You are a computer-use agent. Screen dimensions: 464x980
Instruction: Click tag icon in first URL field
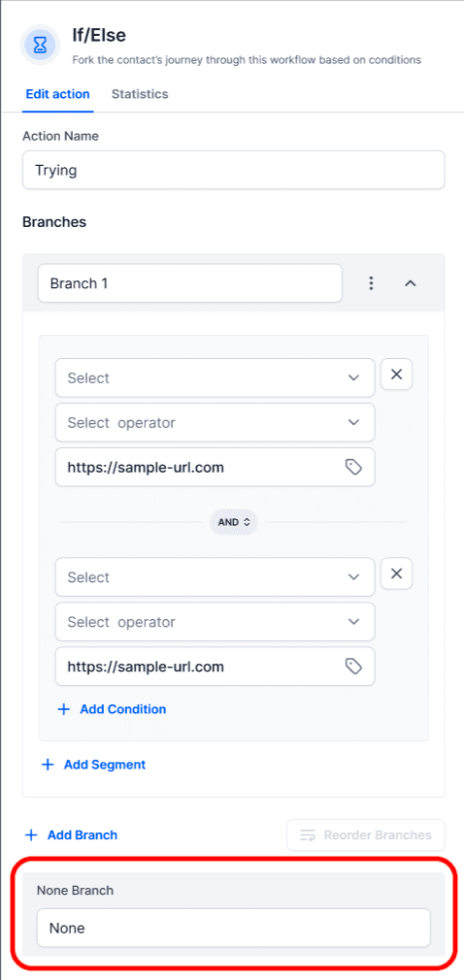click(x=354, y=467)
